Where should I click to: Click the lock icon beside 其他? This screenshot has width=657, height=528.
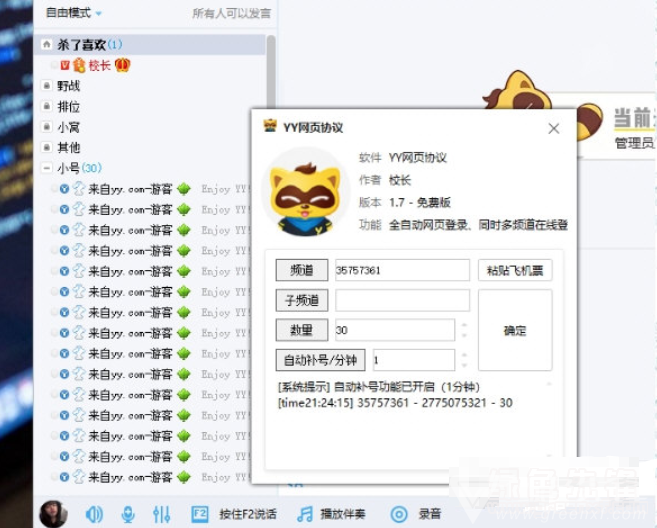click(x=47, y=147)
